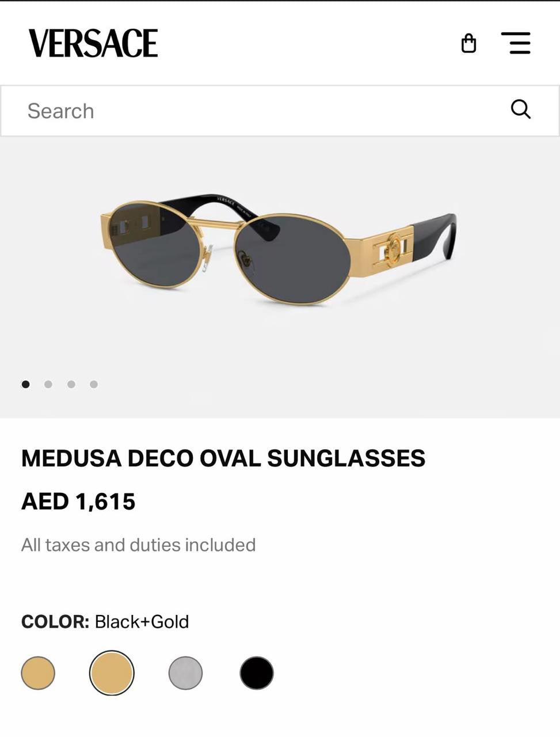Click the COLOR: Black+Gold label
Viewport: 560px width, 737px height.
pyautogui.click(x=105, y=622)
